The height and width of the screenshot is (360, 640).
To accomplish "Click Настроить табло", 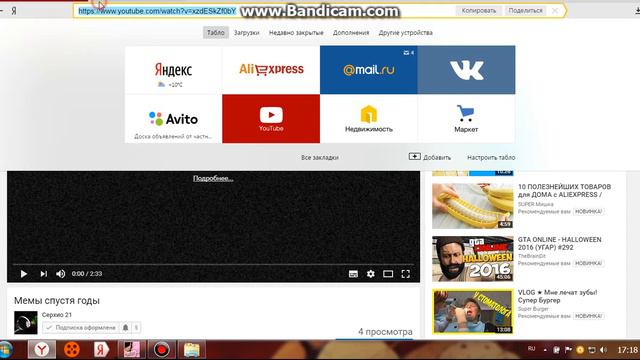I will click(491, 158).
